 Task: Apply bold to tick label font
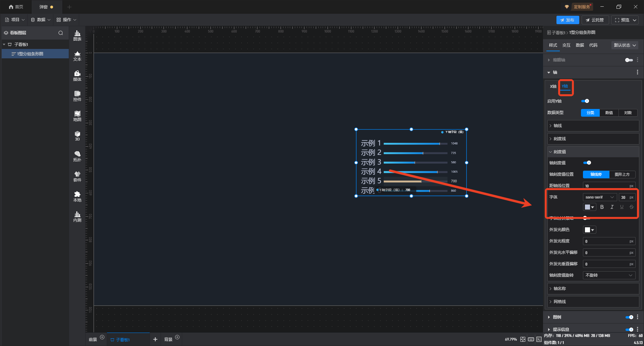point(602,207)
